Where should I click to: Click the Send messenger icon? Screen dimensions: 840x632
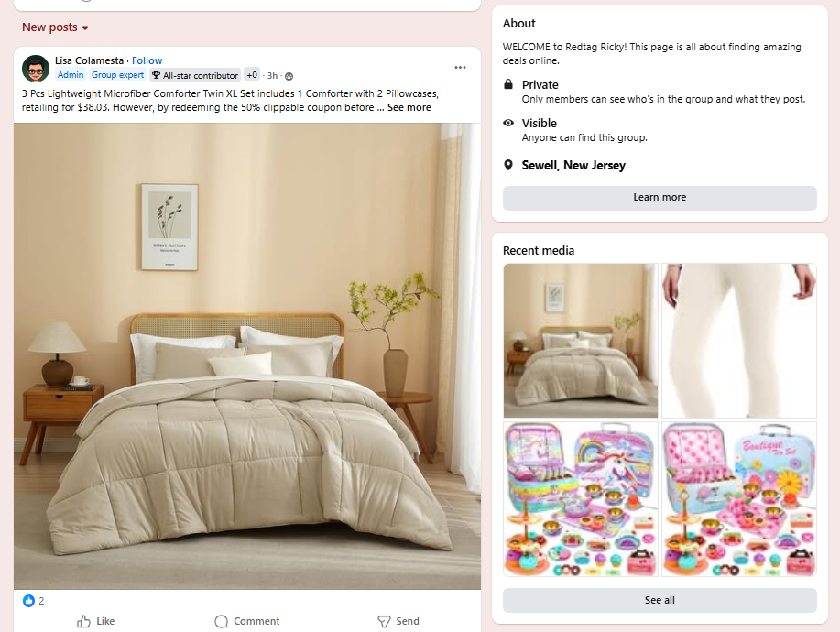[x=384, y=621]
